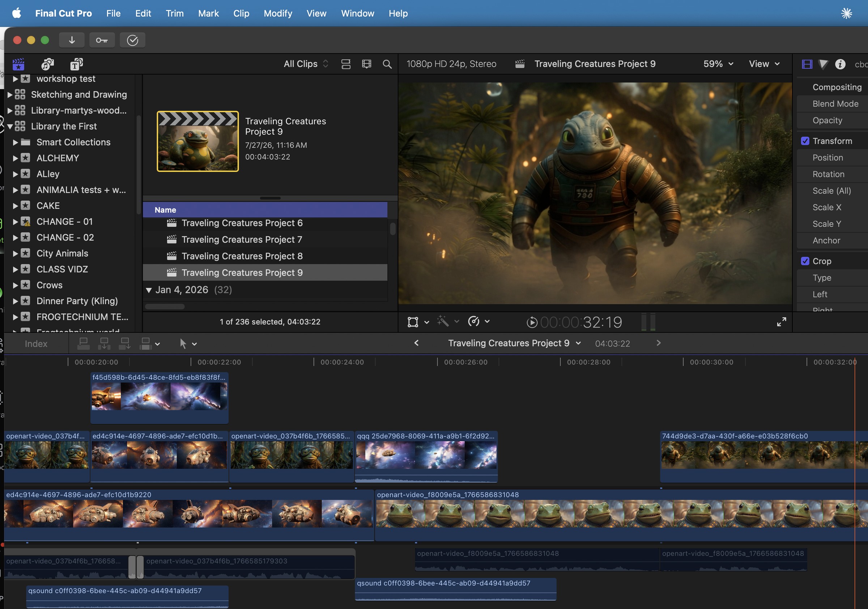Go back in timeline history arrow
This screenshot has width=868, height=609.
pyautogui.click(x=416, y=343)
